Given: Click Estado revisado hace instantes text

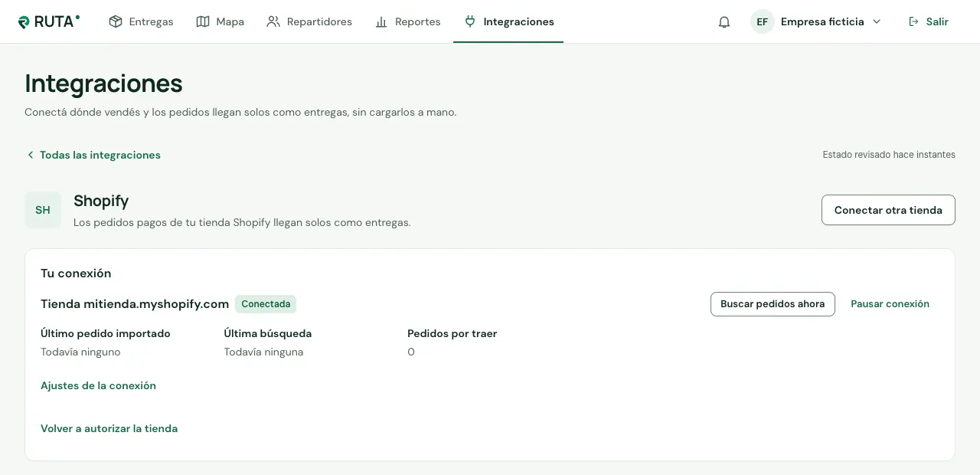Looking at the screenshot, I should (889, 155).
